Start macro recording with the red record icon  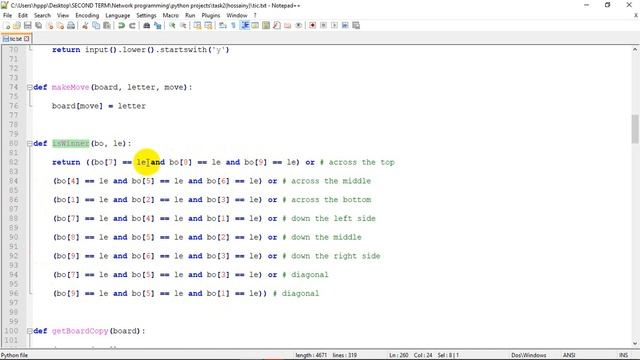(x=312, y=25)
